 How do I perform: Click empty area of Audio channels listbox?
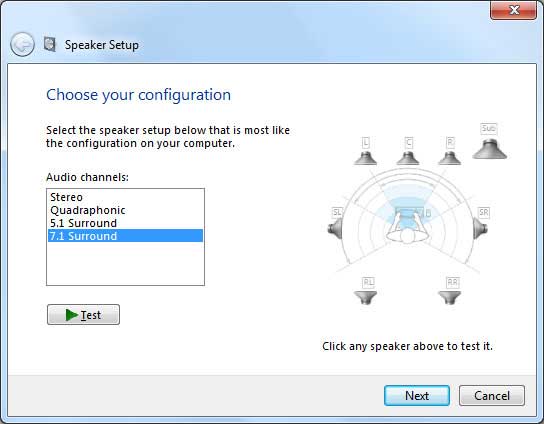[x=125, y=264]
